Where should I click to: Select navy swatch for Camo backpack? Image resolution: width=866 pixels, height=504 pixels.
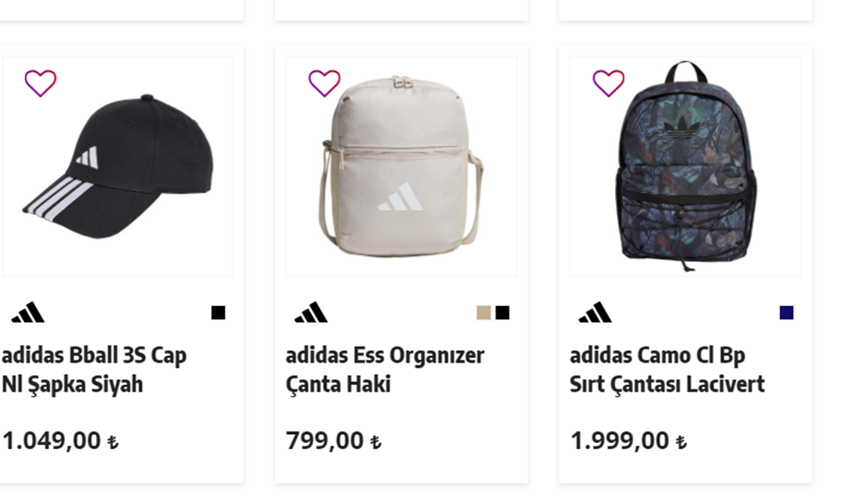coord(786,313)
